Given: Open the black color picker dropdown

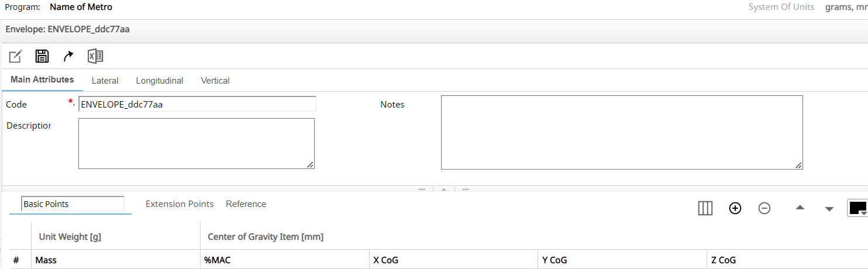Looking at the screenshot, I should (x=857, y=208).
